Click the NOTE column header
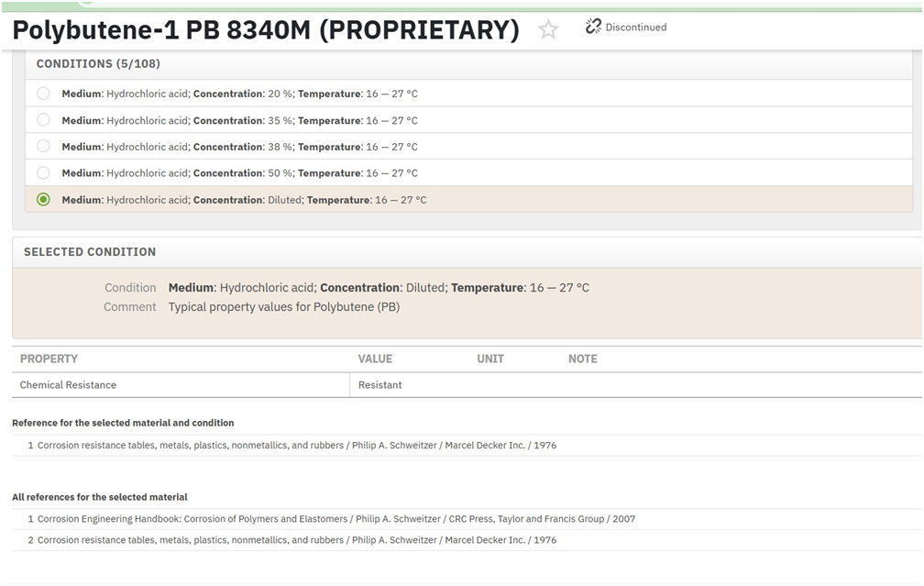The image size is (924, 586). (583, 359)
